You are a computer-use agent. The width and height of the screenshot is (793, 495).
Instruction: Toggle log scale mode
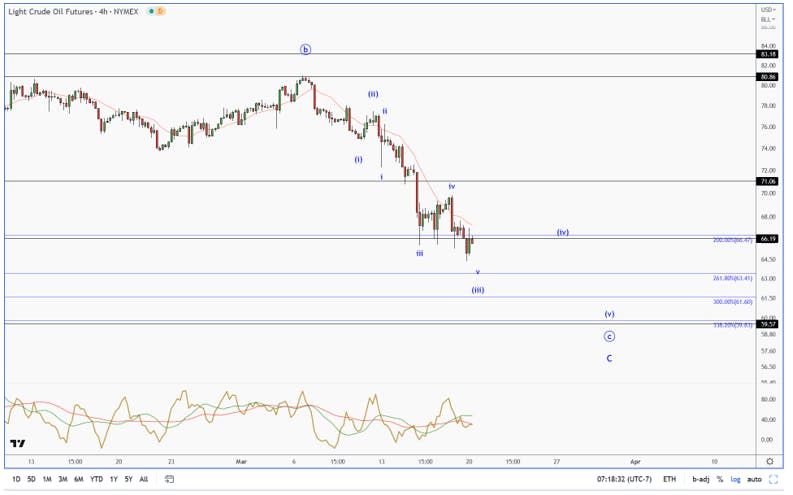click(x=735, y=479)
